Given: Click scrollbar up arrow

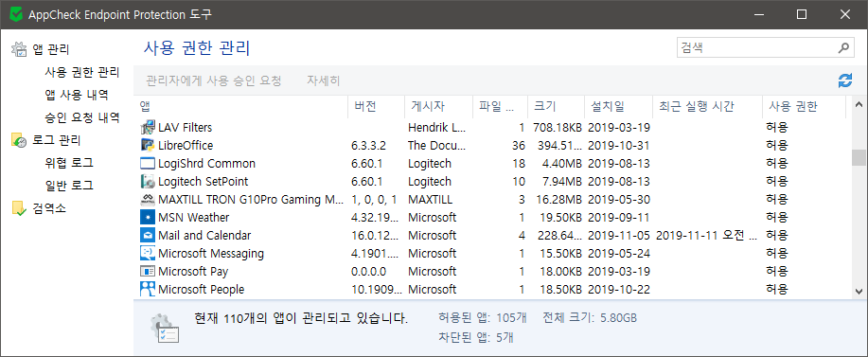Looking at the screenshot, I should [859, 104].
